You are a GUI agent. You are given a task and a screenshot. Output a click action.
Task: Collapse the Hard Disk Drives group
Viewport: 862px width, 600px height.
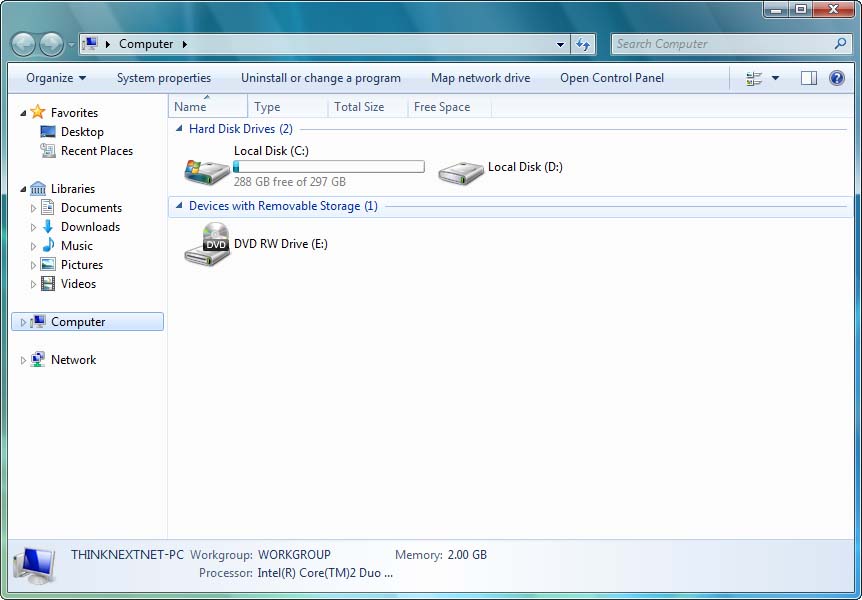coord(179,129)
